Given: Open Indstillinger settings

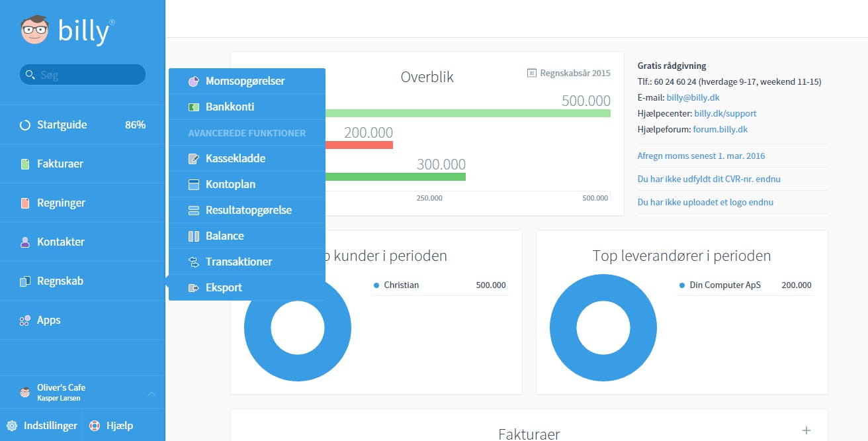Looking at the screenshot, I should [x=41, y=426].
